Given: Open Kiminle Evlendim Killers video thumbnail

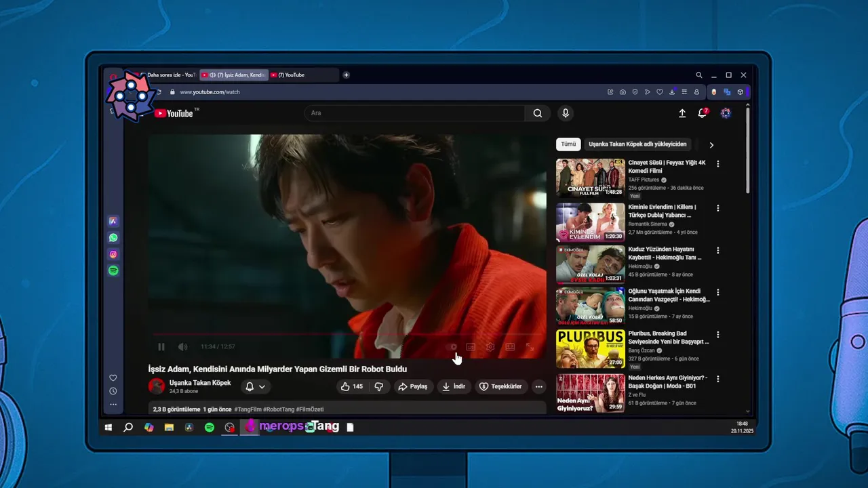Looking at the screenshot, I should 591,222.
